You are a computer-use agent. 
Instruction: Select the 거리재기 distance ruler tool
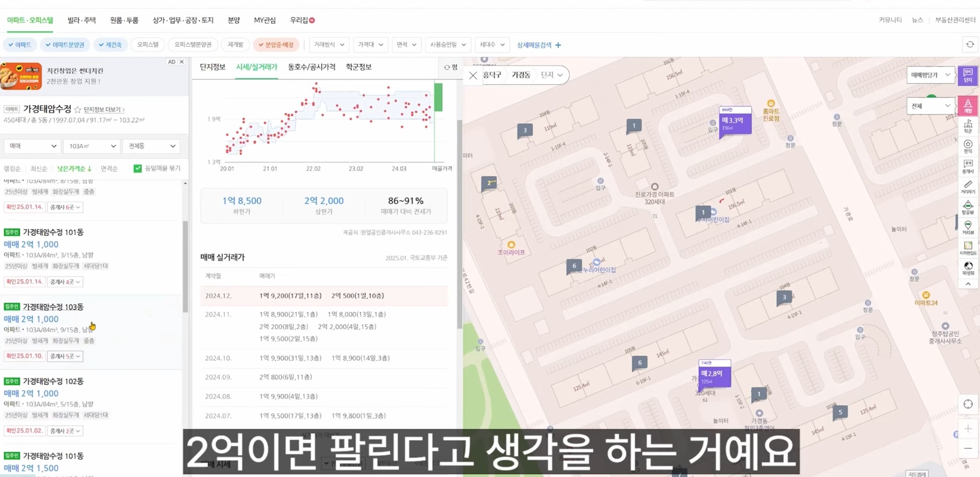coord(968,187)
